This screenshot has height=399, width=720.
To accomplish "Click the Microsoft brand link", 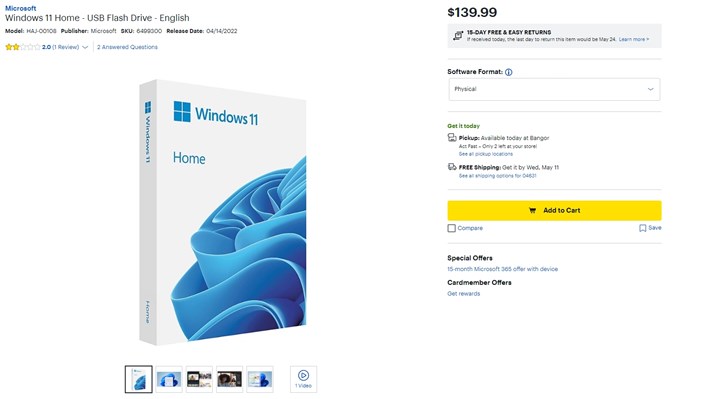I will [21, 8].
